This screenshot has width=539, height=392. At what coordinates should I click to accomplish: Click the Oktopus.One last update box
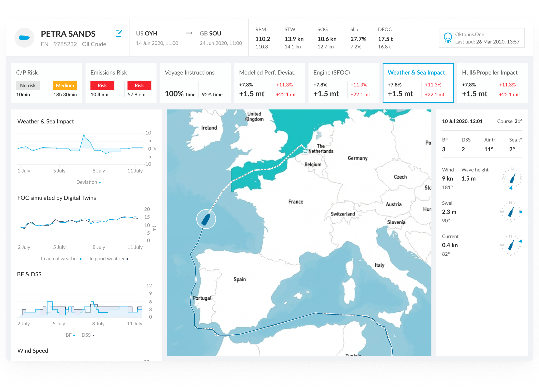pyautogui.click(x=482, y=38)
